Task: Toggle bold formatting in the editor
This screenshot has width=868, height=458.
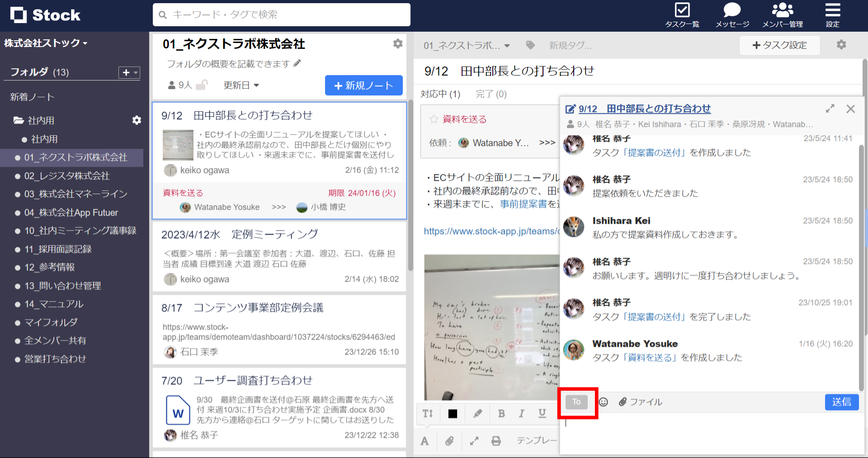Action: [501, 414]
